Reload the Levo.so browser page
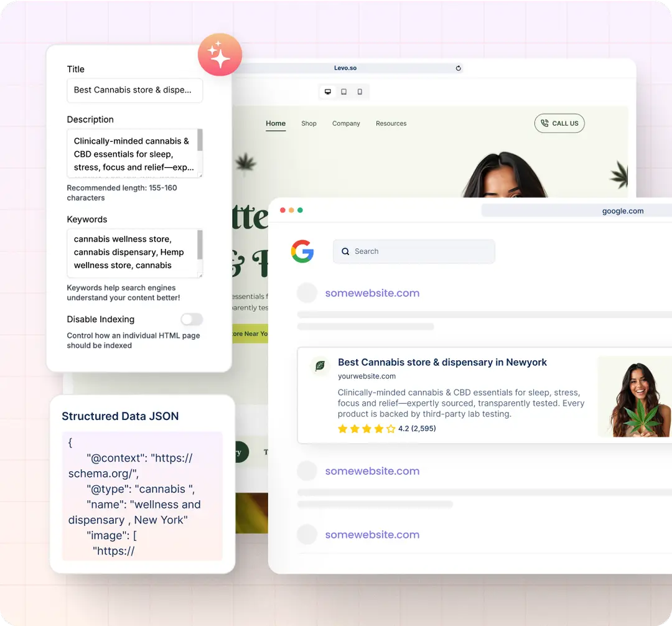 coord(458,68)
